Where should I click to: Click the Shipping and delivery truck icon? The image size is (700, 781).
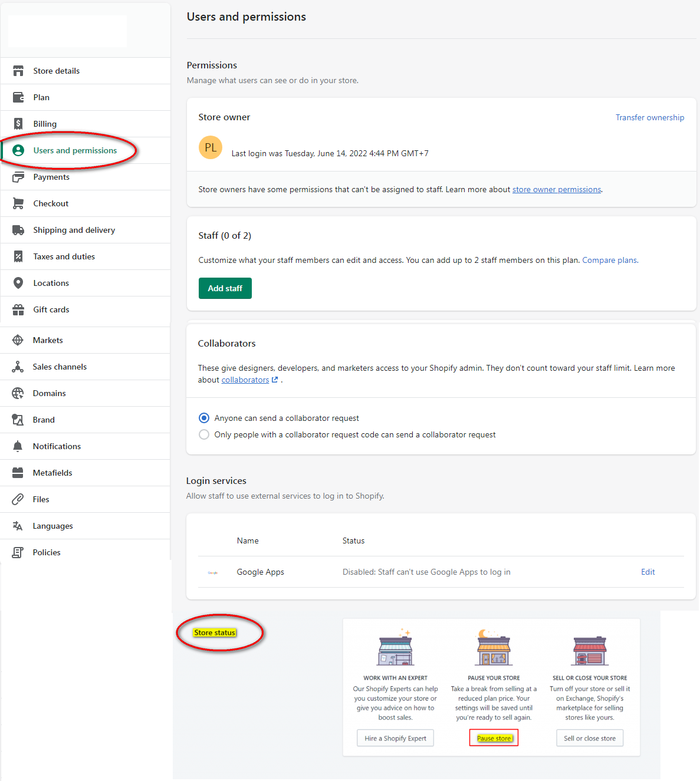(x=18, y=230)
